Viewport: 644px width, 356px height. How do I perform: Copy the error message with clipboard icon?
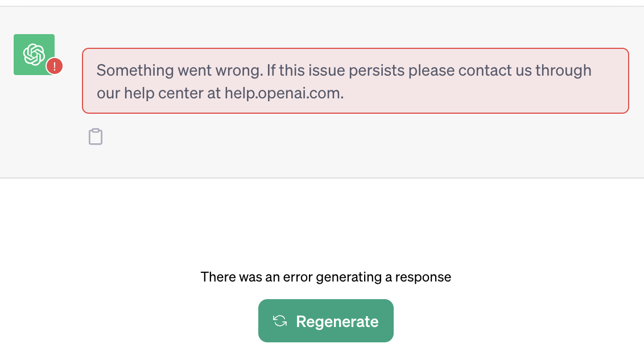click(x=96, y=137)
